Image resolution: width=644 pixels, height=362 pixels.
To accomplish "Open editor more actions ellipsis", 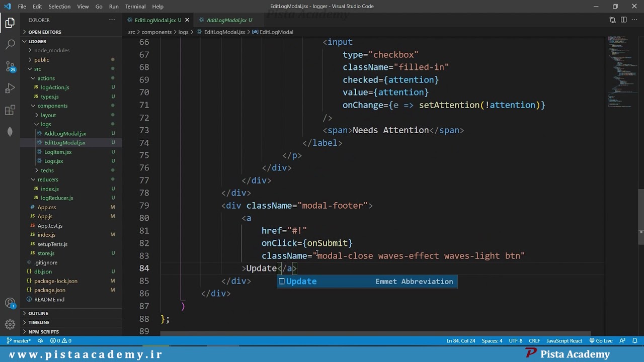I will (634, 20).
